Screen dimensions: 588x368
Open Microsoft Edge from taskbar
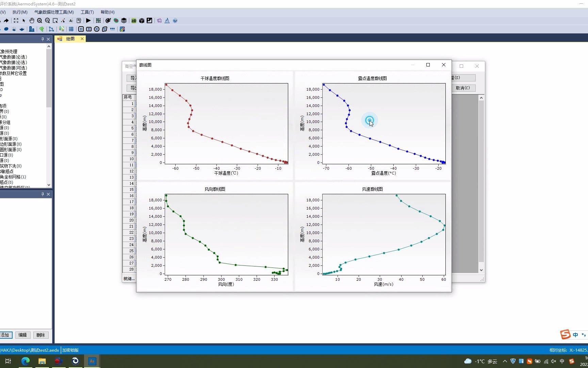click(26, 361)
